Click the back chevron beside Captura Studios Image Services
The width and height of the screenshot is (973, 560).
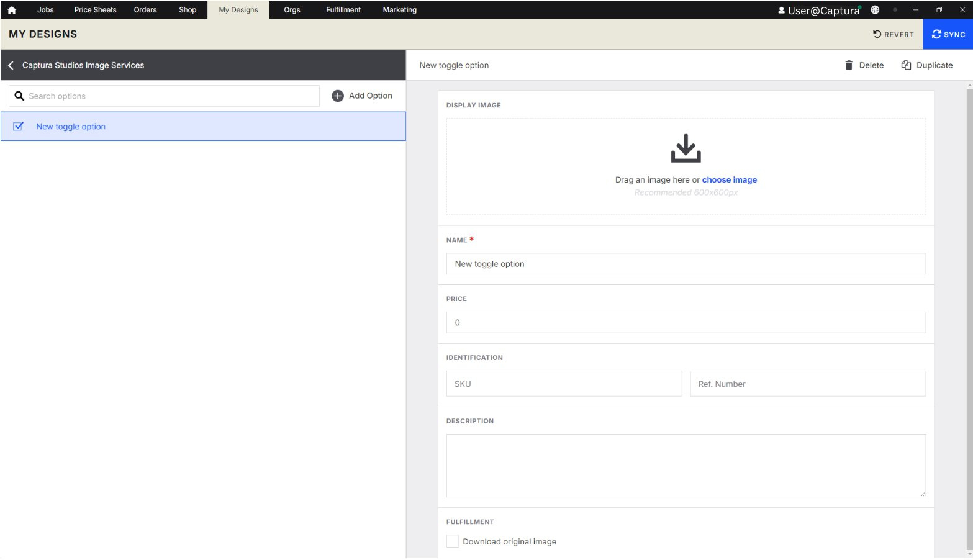pos(11,65)
